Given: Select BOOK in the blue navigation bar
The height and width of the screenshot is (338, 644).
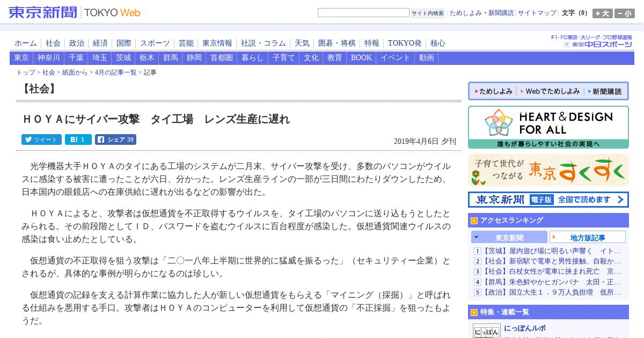Looking at the screenshot, I should coord(361,58).
